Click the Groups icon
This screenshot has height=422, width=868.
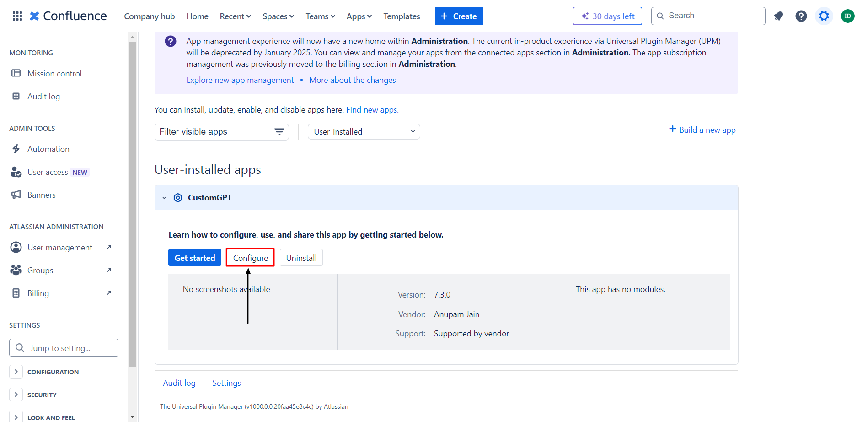(x=16, y=270)
